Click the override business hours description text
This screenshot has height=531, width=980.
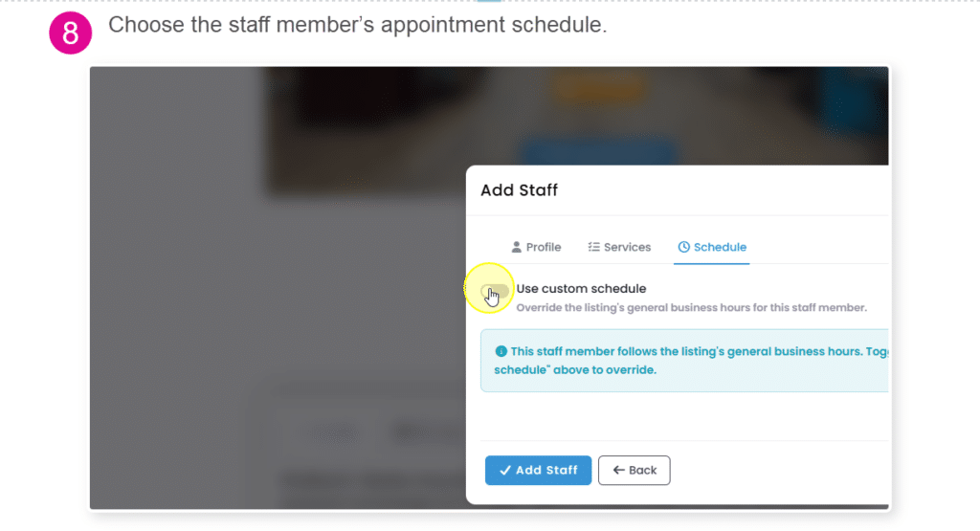[x=691, y=307]
